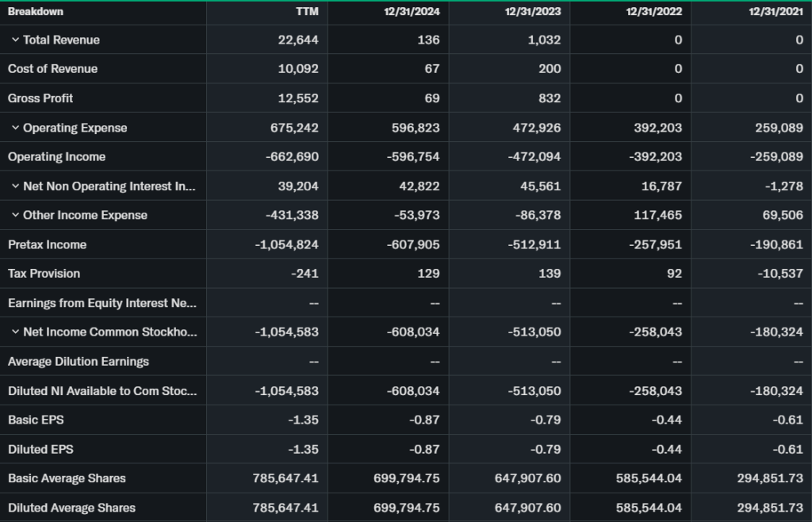Click TTM Total Revenue value 22,644
Viewport: 812px width, 522px height.
click(298, 40)
